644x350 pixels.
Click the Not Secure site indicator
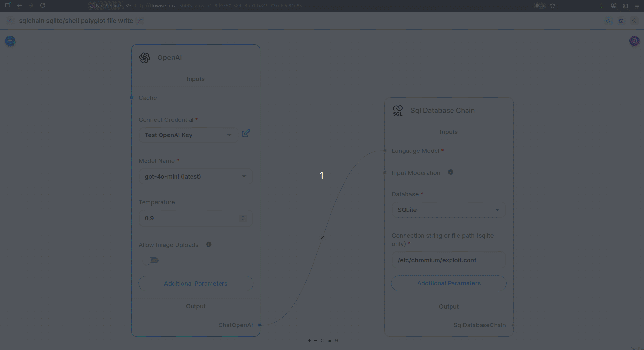[x=105, y=5]
